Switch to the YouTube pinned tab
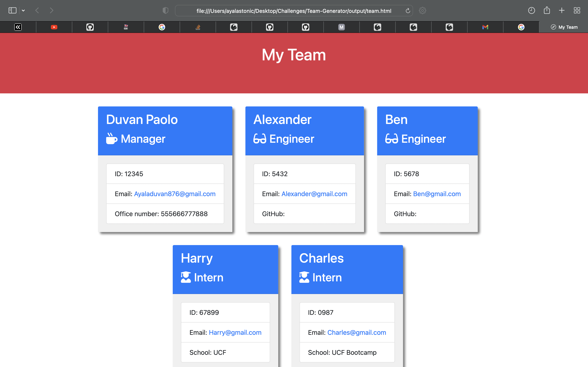Screen dimensions: 588x367 pyautogui.click(x=54, y=27)
